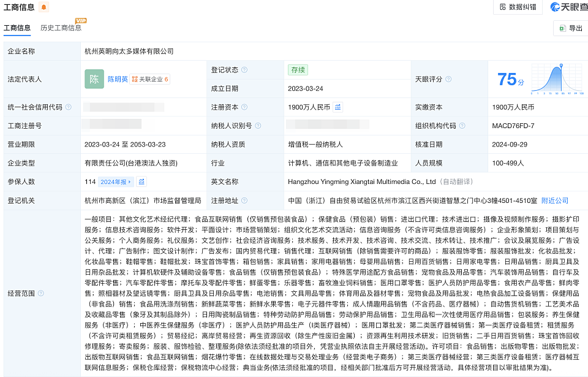The width and height of the screenshot is (588, 377).
Task: Select the English company name text
Action: point(361,181)
